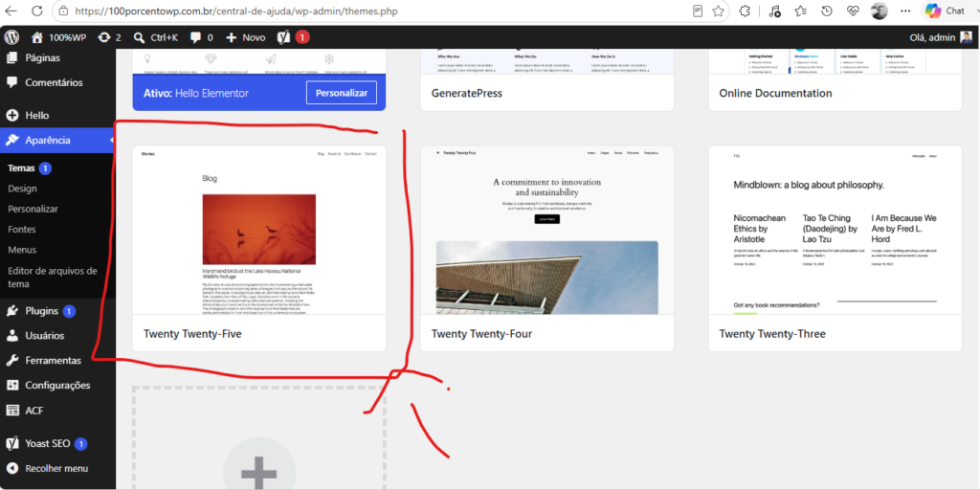Open browser extensions puzzle icon
This screenshot has width=980, height=490.
(745, 11)
